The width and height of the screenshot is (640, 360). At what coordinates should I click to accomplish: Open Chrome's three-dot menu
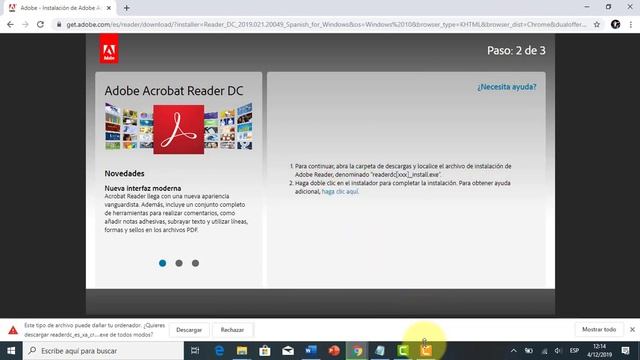(631, 24)
